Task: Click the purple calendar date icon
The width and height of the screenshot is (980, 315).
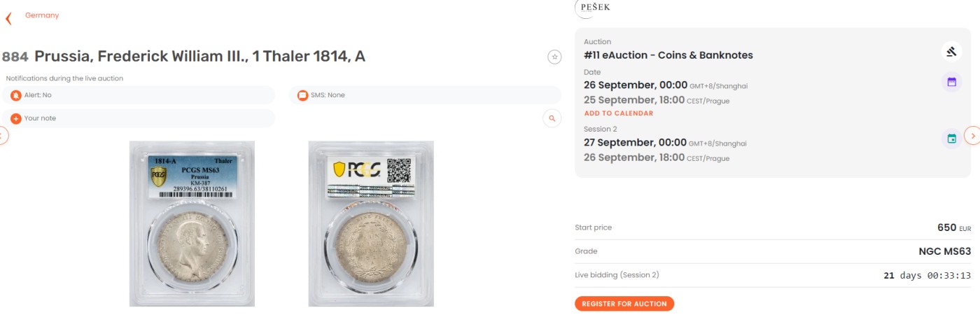Action: point(951,82)
